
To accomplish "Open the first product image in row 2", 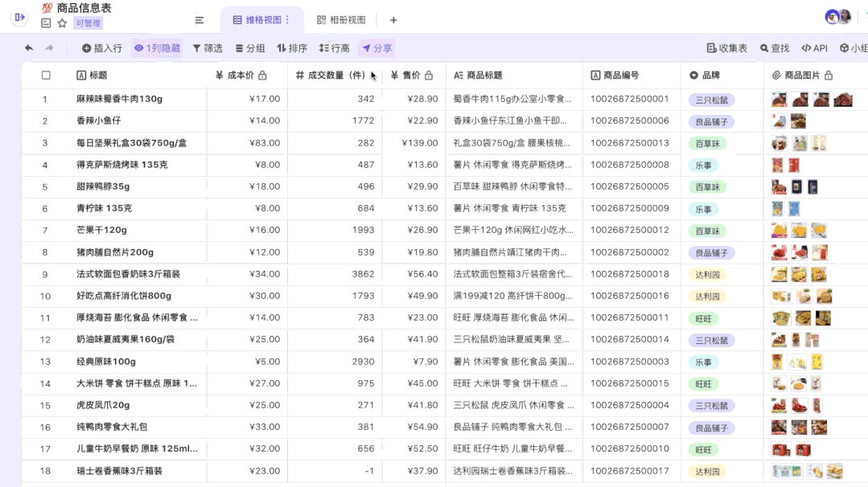I will coord(779,121).
